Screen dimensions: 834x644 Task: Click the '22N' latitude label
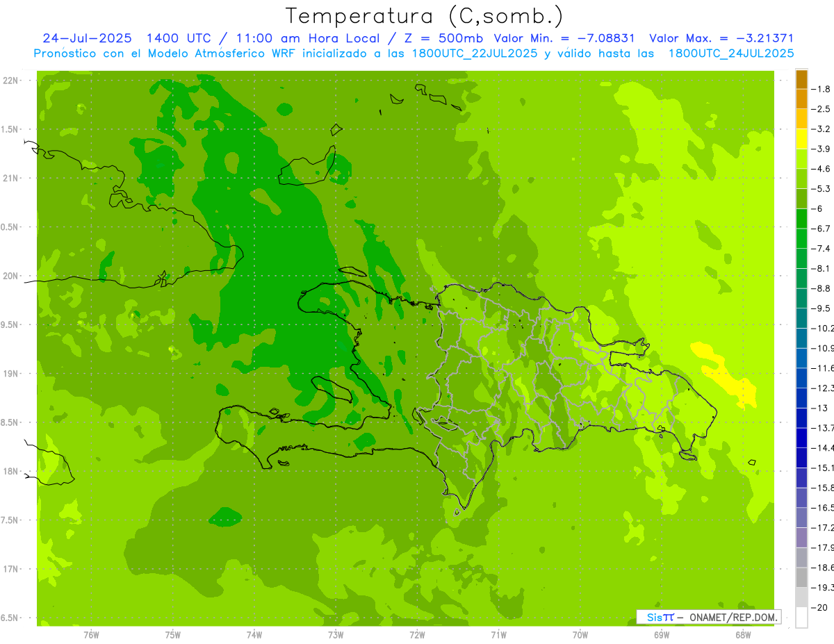click(x=11, y=81)
